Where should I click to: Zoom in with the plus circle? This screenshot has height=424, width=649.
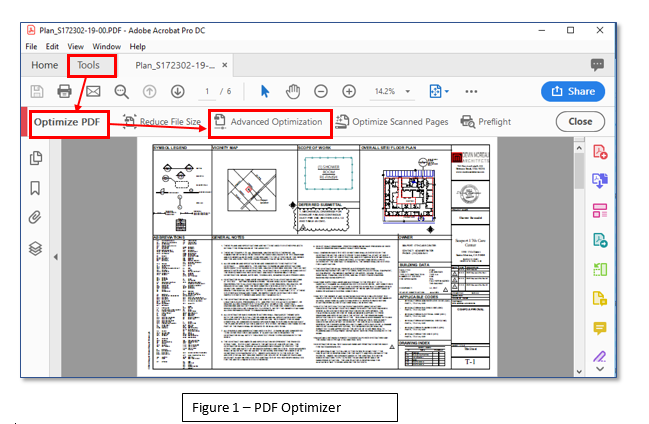349,91
